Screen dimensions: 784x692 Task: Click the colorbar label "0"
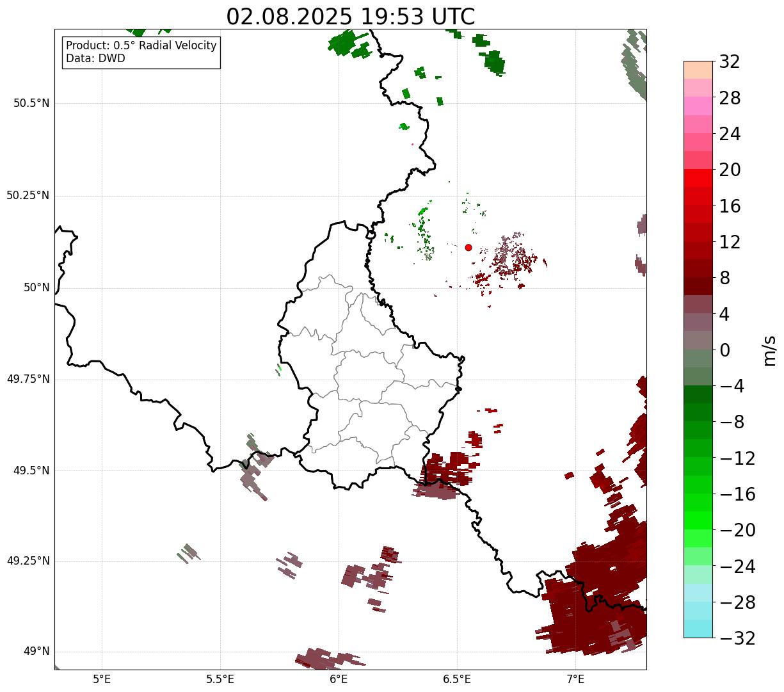click(724, 350)
